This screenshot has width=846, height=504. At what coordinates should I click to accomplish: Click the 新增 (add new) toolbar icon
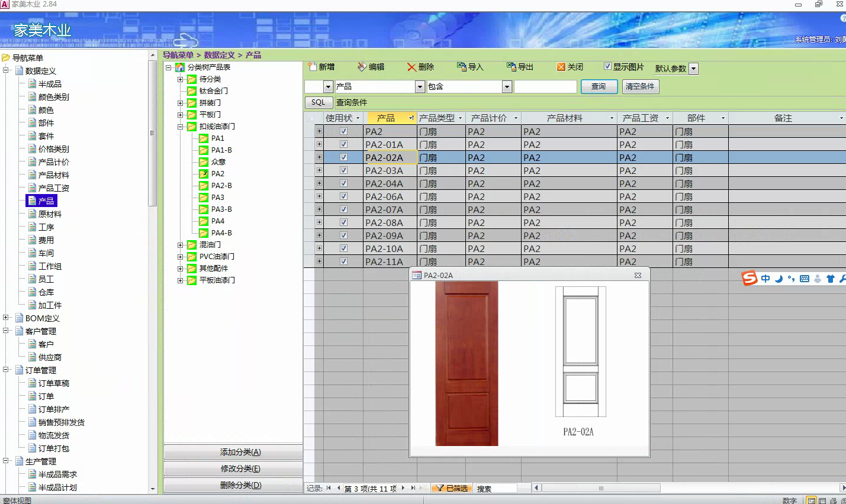pyautogui.click(x=312, y=67)
